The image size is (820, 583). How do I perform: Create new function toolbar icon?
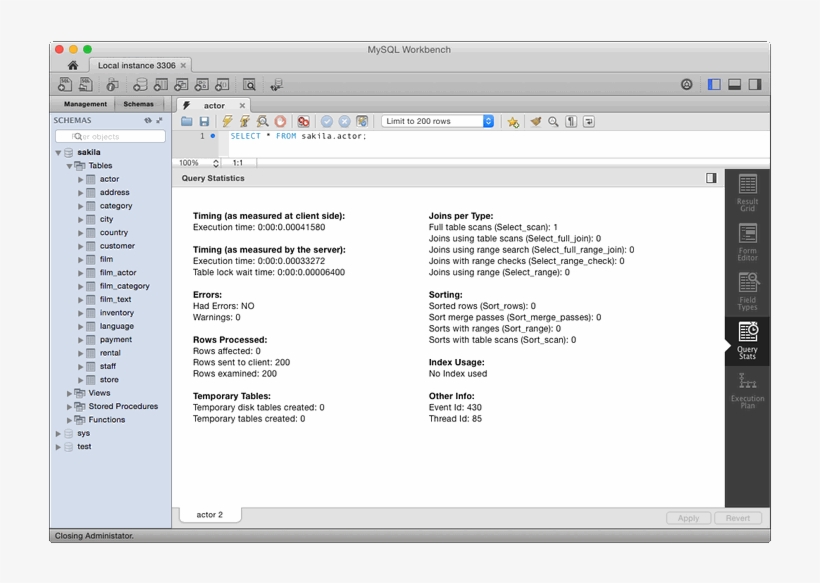(x=222, y=84)
